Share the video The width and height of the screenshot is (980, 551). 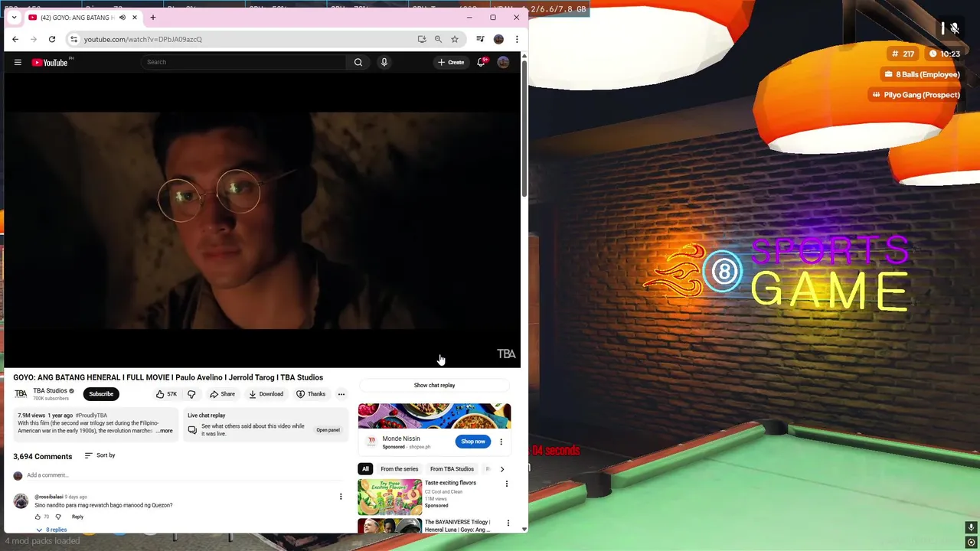[x=223, y=394]
